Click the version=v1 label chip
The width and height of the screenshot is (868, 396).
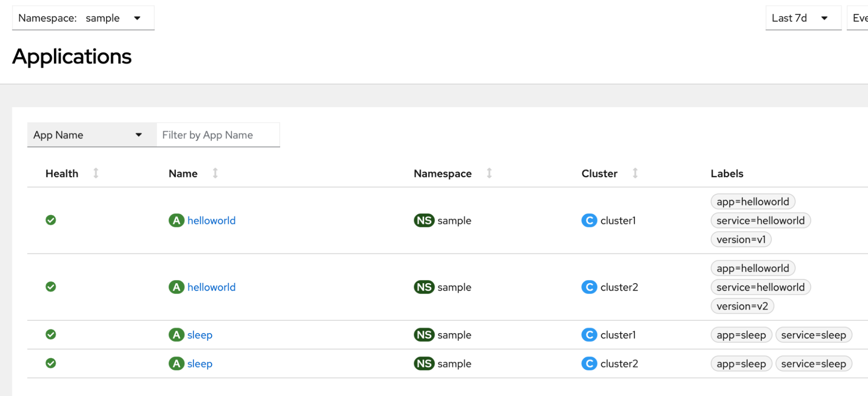click(x=741, y=239)
